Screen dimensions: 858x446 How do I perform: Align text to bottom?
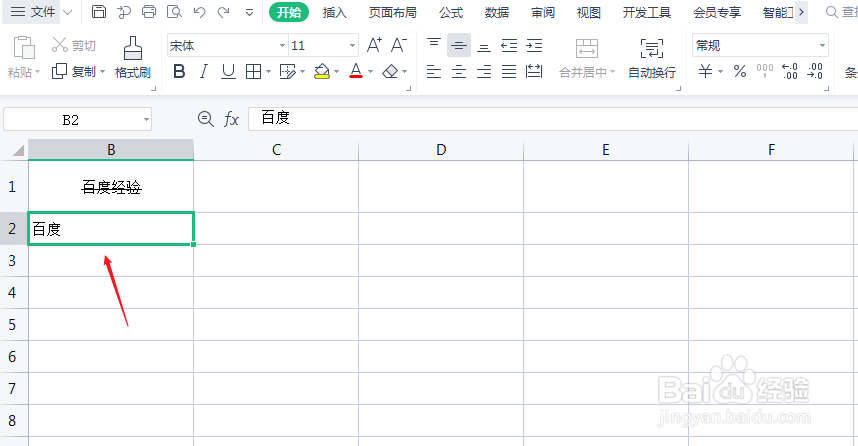click(484, 45)
